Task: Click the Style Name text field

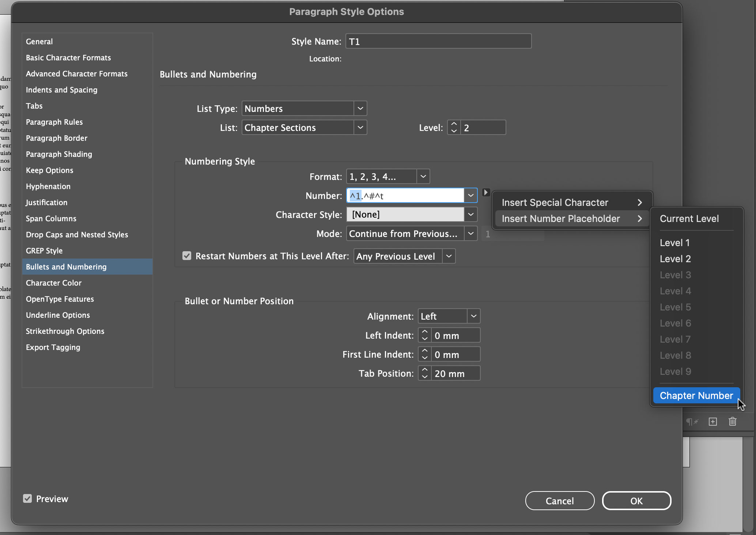Action: (x=438, y=41)
